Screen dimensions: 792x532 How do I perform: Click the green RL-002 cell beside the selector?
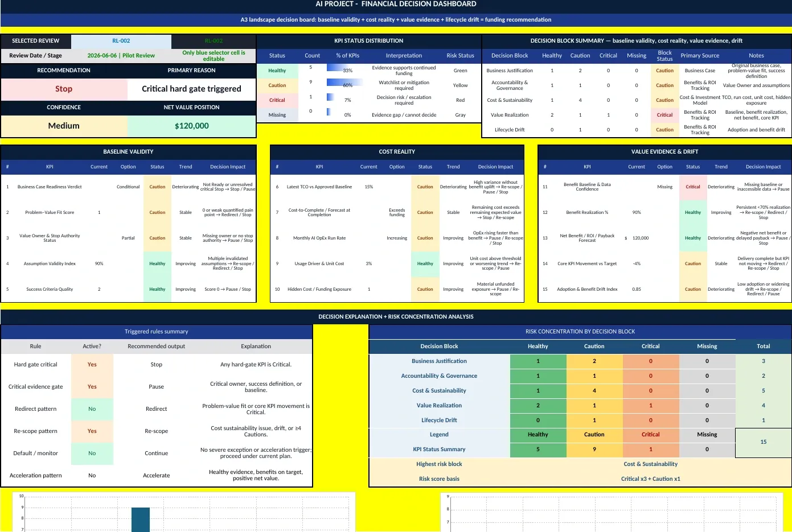click(214, 41)
